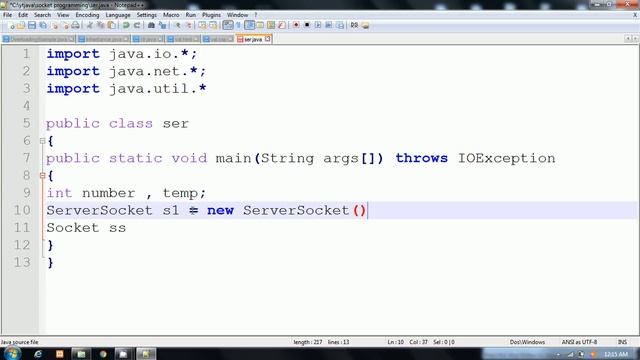This screenshot has width=640, height=360.
Task: Open the Settings menu
Action: [x=147, y=15]
